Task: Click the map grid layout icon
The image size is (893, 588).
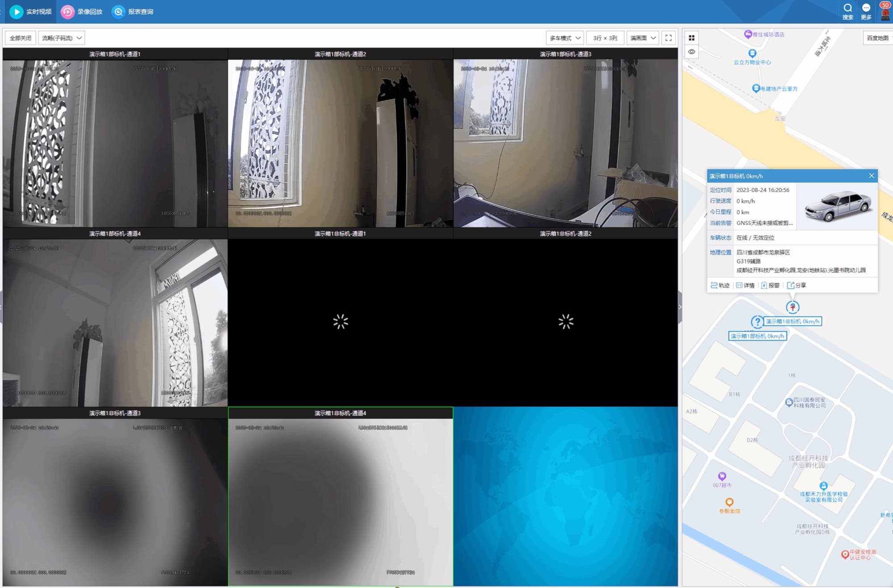Action: tap(692, 38)
